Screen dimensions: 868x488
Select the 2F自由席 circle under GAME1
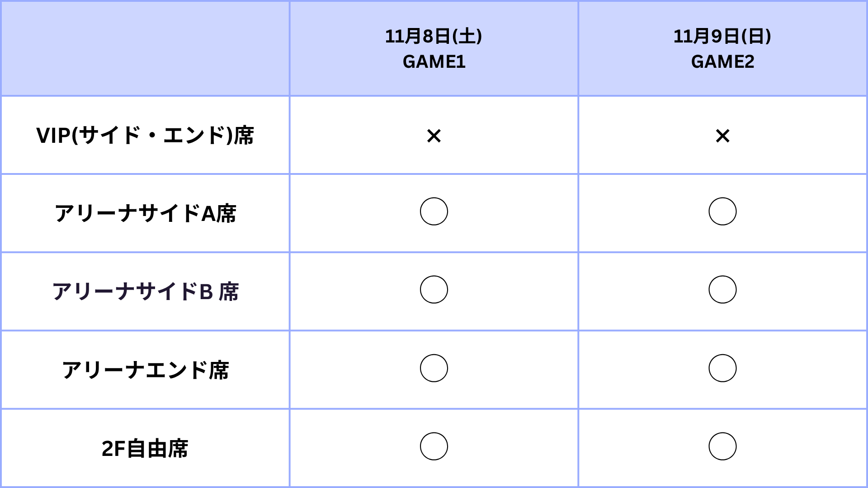click(434, 446)
